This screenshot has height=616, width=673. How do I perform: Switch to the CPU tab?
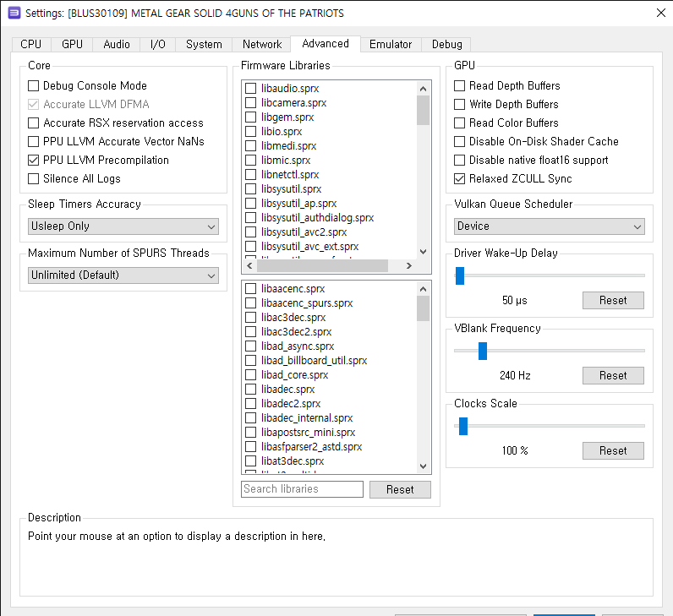coord(31,44)
